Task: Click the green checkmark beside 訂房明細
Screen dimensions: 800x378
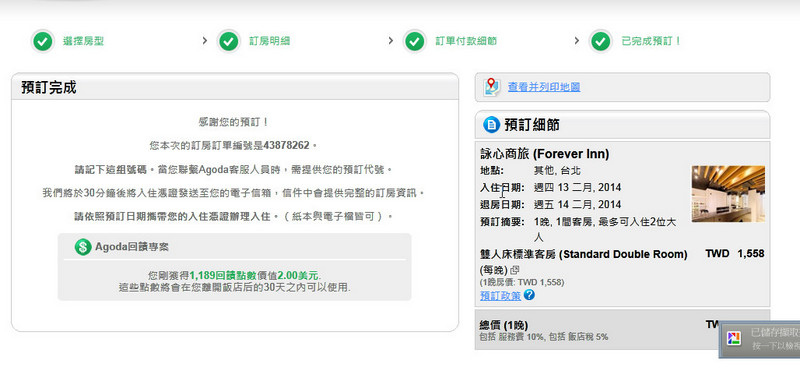Action: 229,41
